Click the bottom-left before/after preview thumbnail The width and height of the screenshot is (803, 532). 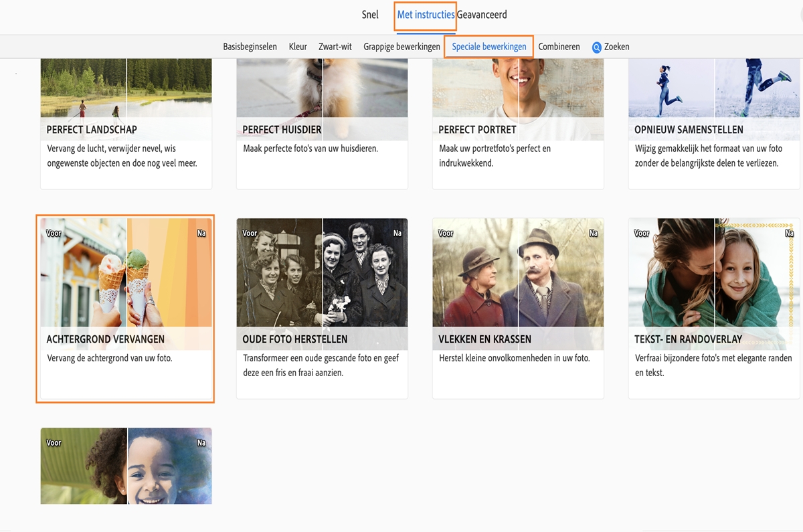click(x=125, y=466)
